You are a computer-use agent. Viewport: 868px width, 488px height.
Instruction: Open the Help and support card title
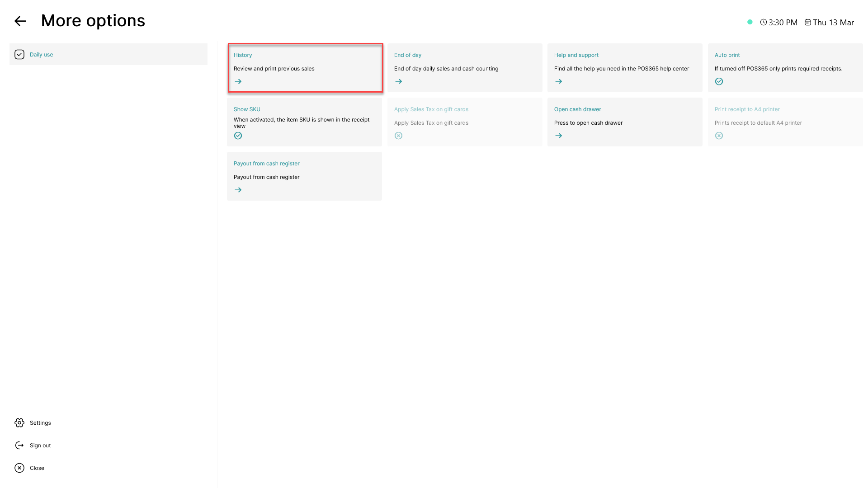pyautogui.click(x=576, y=55)
